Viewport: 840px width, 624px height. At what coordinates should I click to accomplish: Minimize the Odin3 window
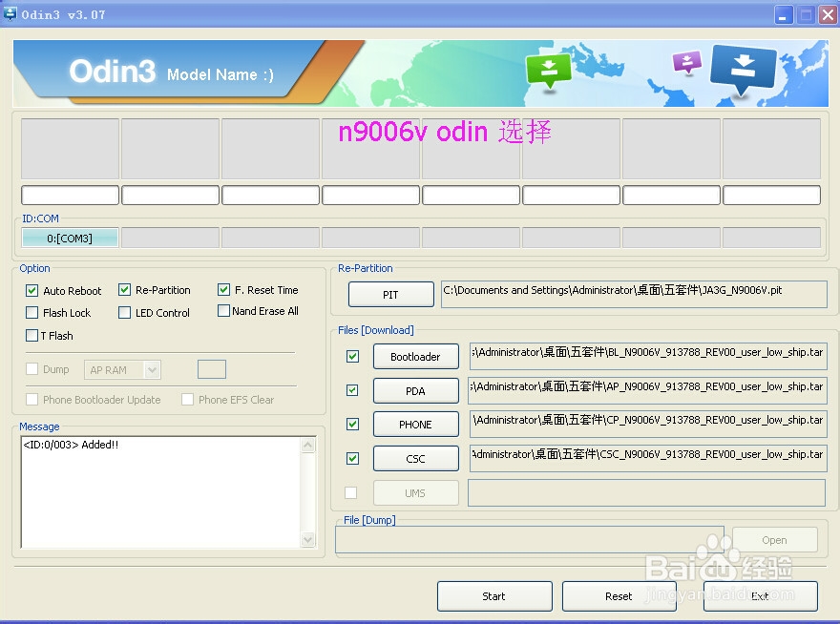coord(784,14)
